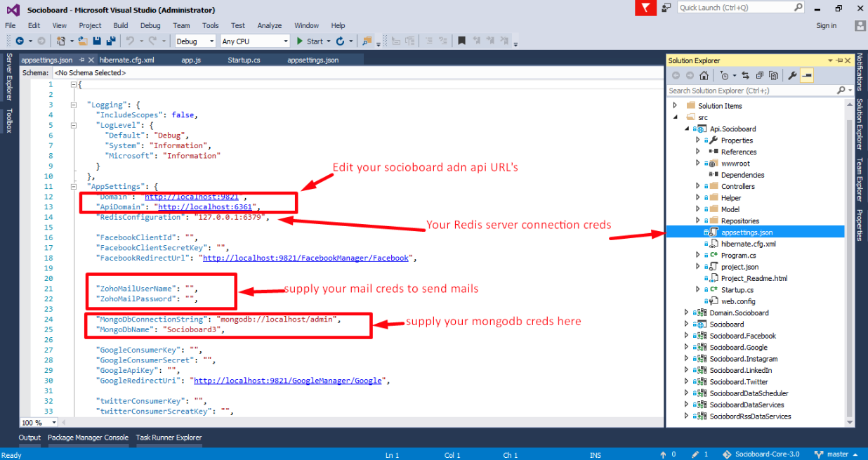Click the browser Refresh icon next to Start

point(340,41)
